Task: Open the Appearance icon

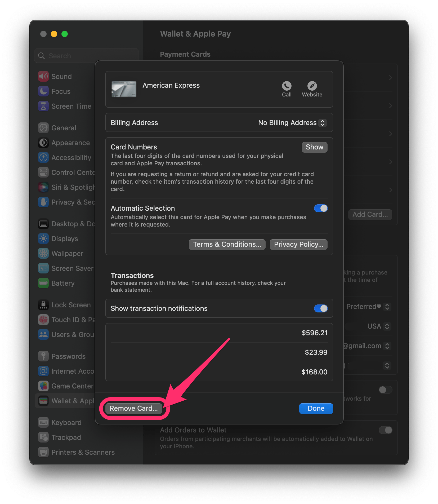Action: 43,143
